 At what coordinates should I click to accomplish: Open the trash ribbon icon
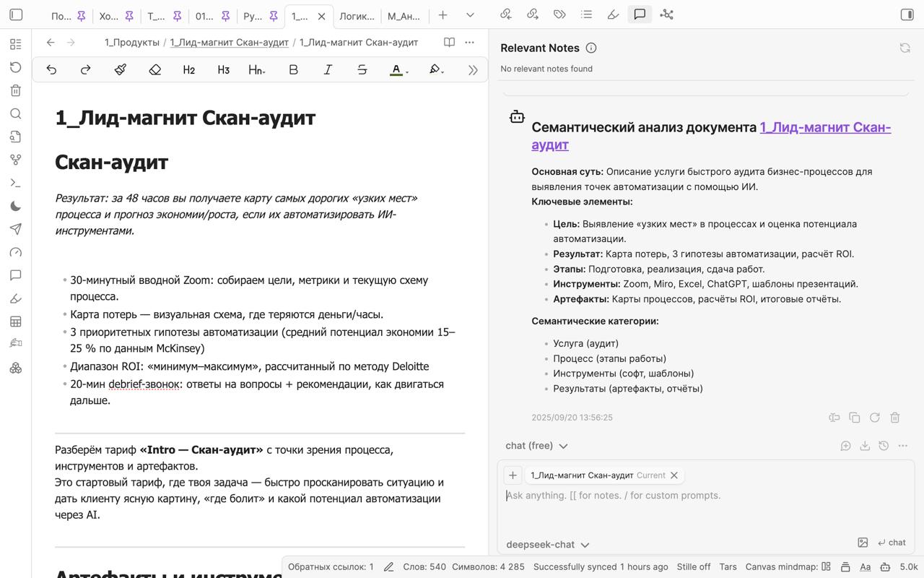coord(16,90)
